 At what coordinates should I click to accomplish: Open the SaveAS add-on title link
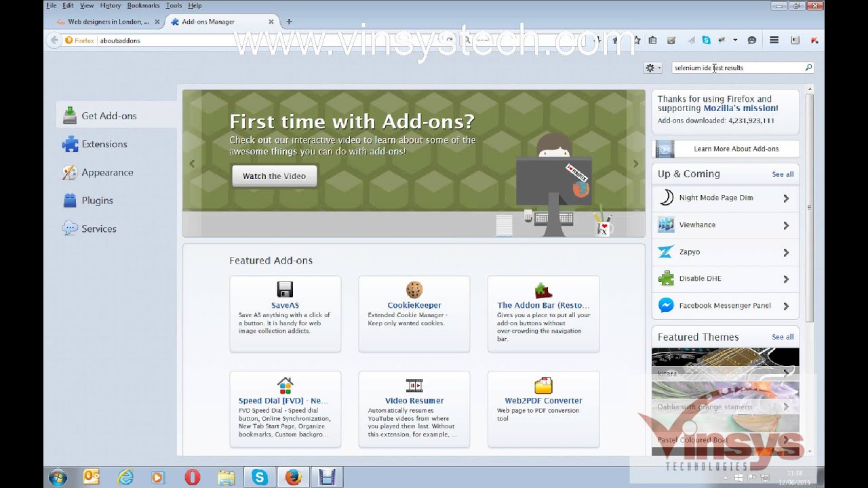pyautogui.click(x=285, y=306)
